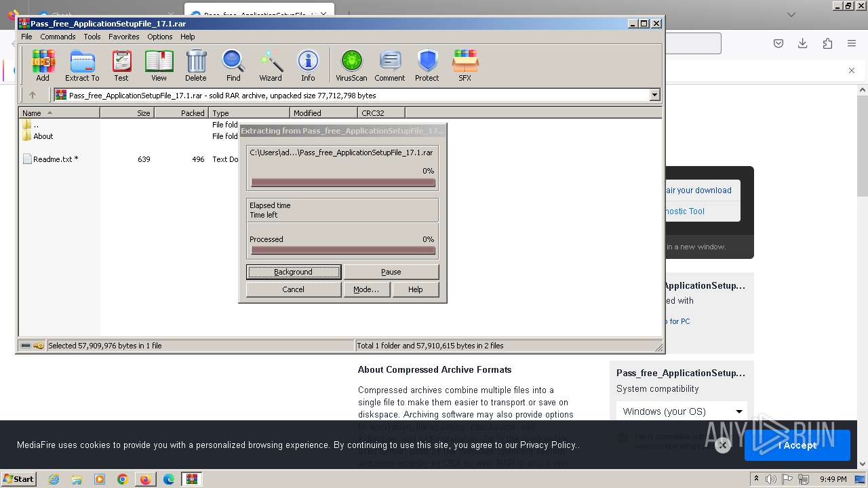Open the Help menu
This screenshot has height=488, width=868.
click(188, 37)
